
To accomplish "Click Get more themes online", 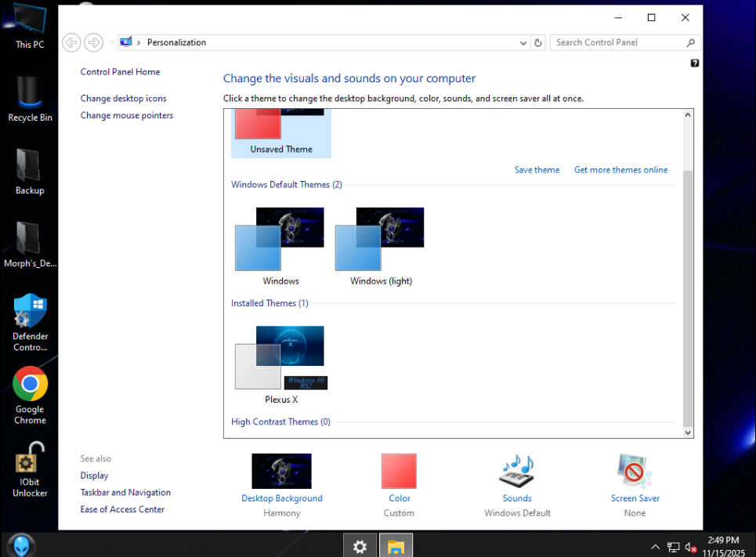I will [x=620, y=170].
